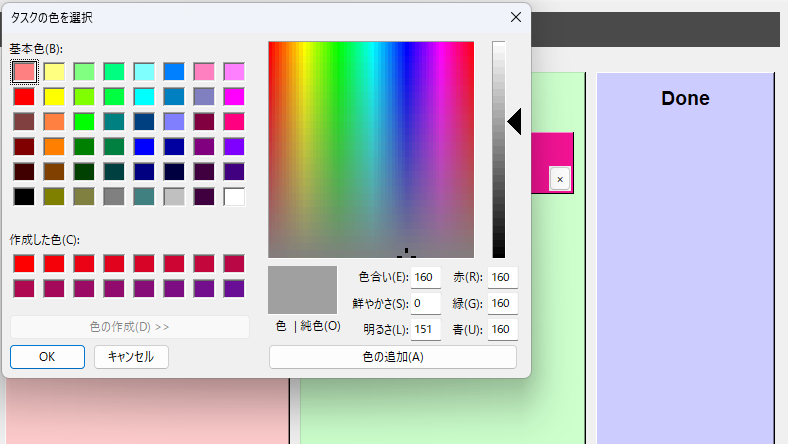Click the 青(U) blue value field

[x=503, y=329]
